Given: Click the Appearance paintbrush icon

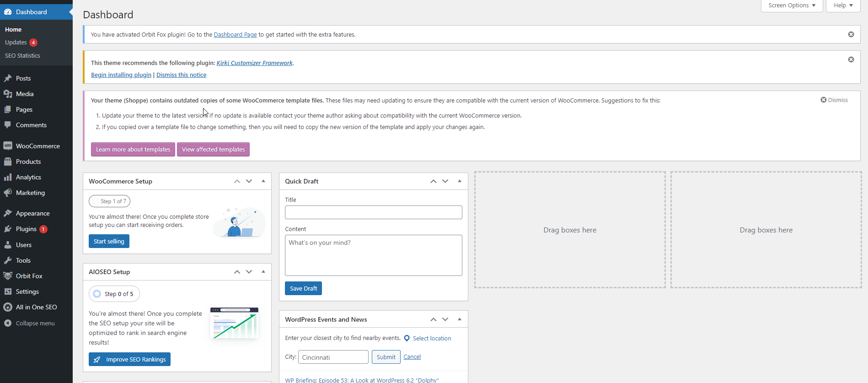Looking at the screenshot, I should (x=8, y=213).
